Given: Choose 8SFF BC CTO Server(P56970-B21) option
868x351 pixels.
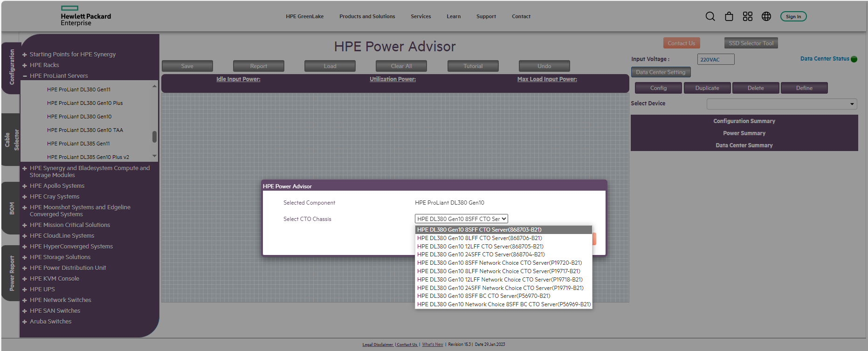Looking at the screenshot, I should point(503,296).
